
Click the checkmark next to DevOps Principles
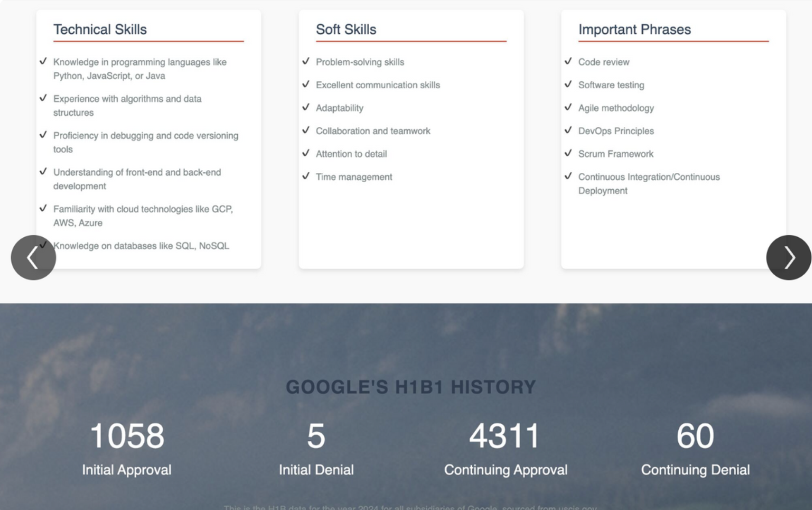point(569,131)
